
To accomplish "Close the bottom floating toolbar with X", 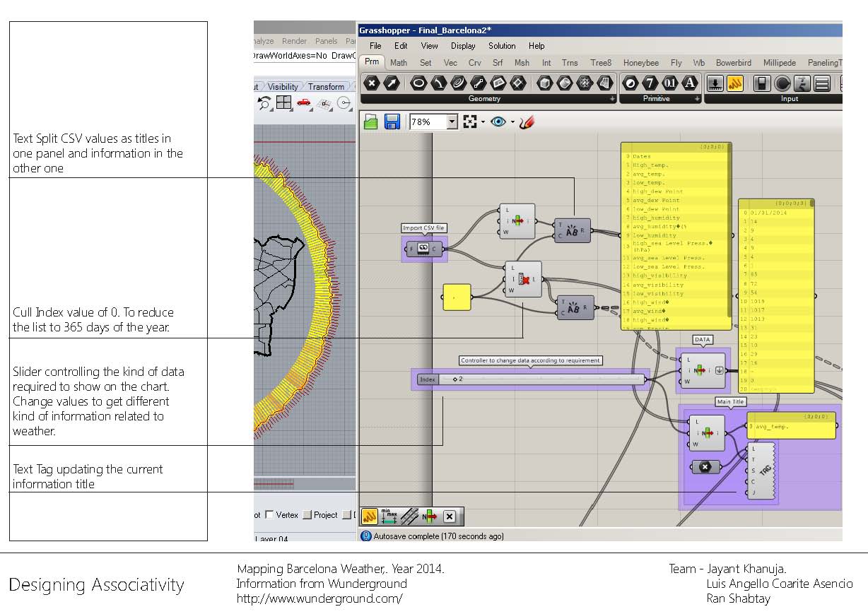I will click(450, 516).
